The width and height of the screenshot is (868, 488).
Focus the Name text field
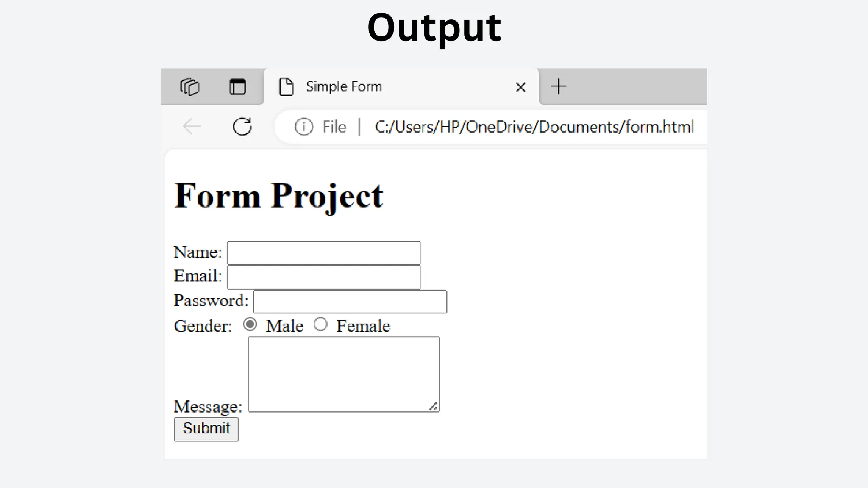click(x=324, y=253)
